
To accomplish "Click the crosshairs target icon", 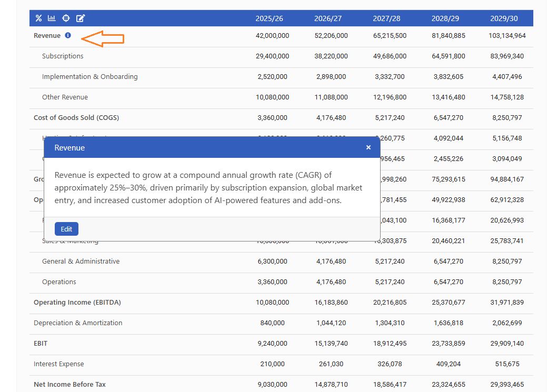I will pyautogui.click(x=66, y=18).
